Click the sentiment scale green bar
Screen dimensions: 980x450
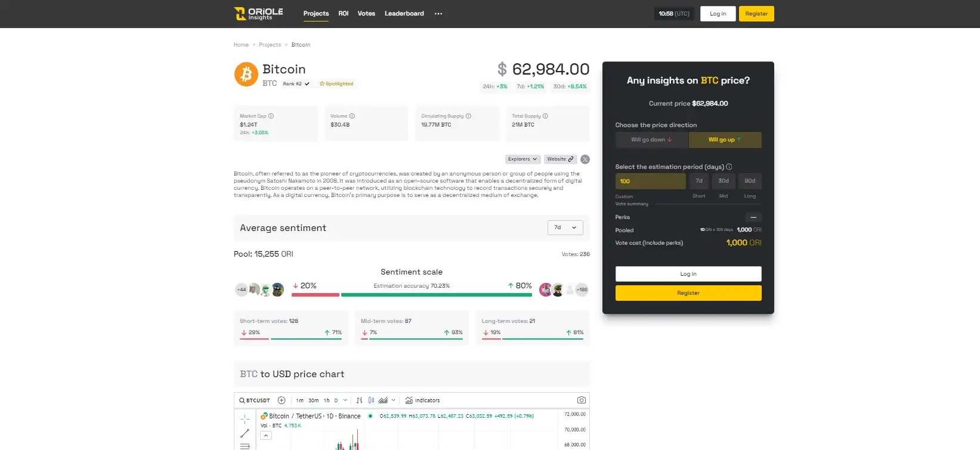(435, 295)
